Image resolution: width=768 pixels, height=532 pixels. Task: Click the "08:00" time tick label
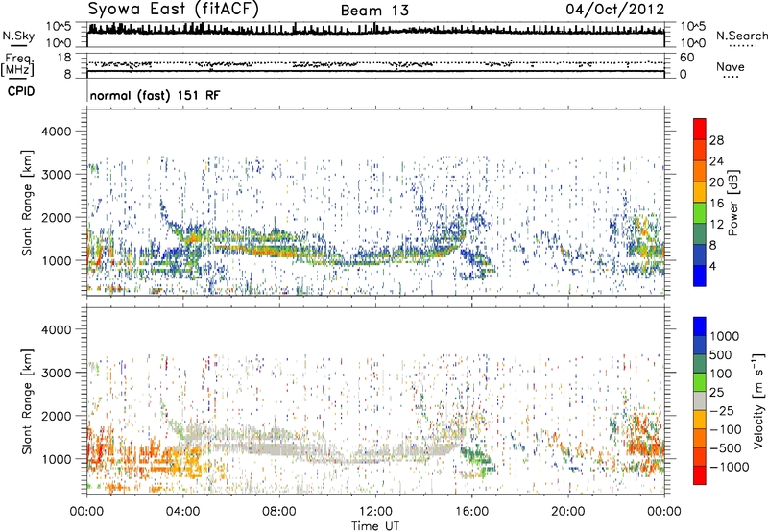279,512
